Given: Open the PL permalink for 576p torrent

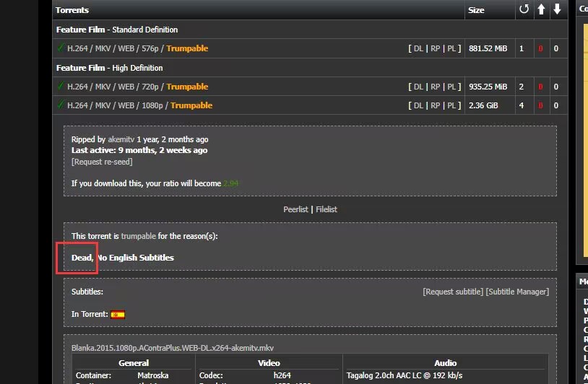Looking at the screenshot, I should (451, 48).
